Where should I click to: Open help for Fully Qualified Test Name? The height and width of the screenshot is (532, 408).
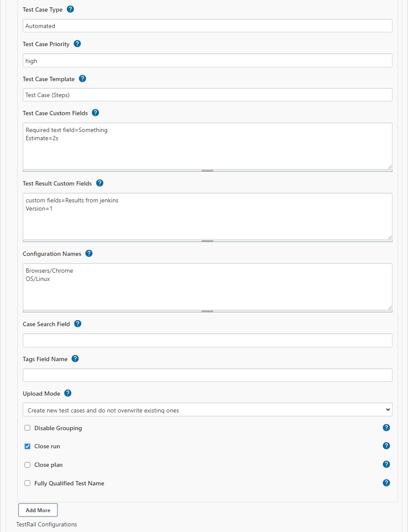point(386,483)
